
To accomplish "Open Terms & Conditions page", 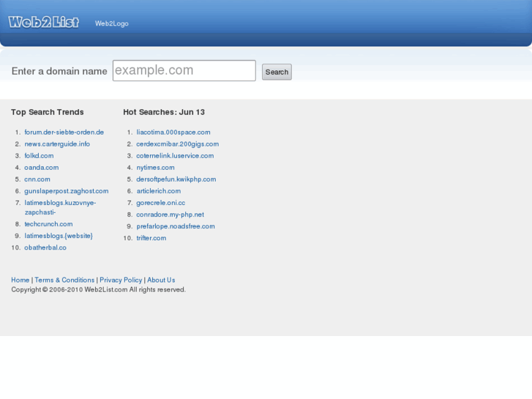I will coord(64,280).
